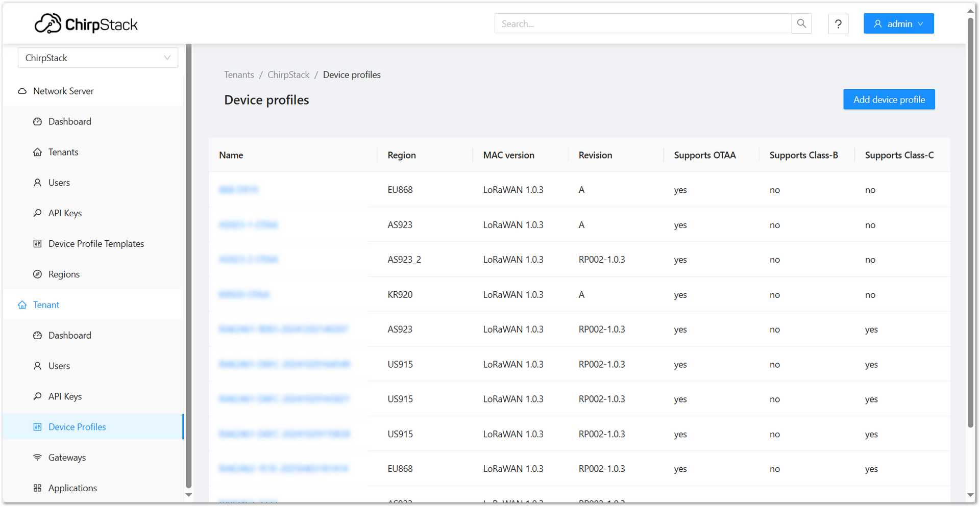This screenshot has height=507, width=980.
Task: Open the admin account dropdown menu
Action: [920, 23]
